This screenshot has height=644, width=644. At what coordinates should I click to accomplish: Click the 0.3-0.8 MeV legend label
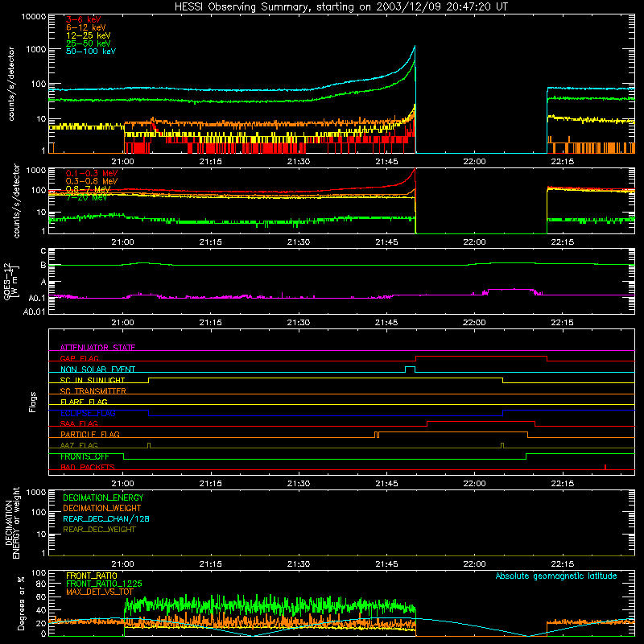coord(92,181)
